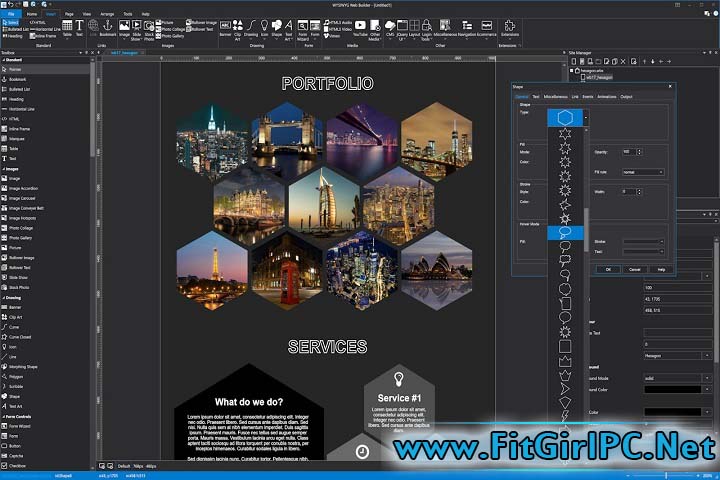Increase the Opacity value with spinner
720x480 pixels.
(639, 150)
